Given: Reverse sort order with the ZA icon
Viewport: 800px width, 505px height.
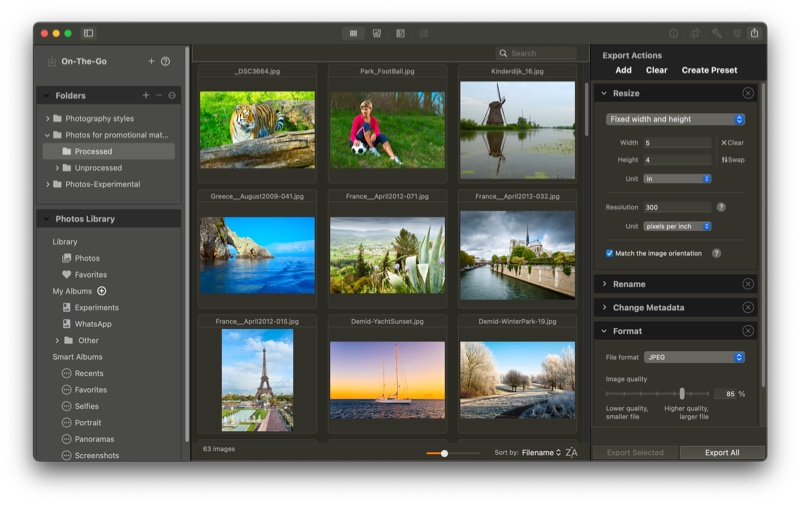Looking at the screenshot, I should (x=571, y=452).
